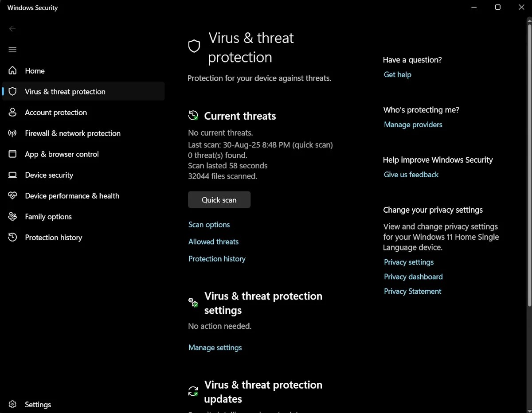This screenshot has width=532, height=413.
Task: Click the Firewall & network protection antenna icon
Action: click(12, 133)
